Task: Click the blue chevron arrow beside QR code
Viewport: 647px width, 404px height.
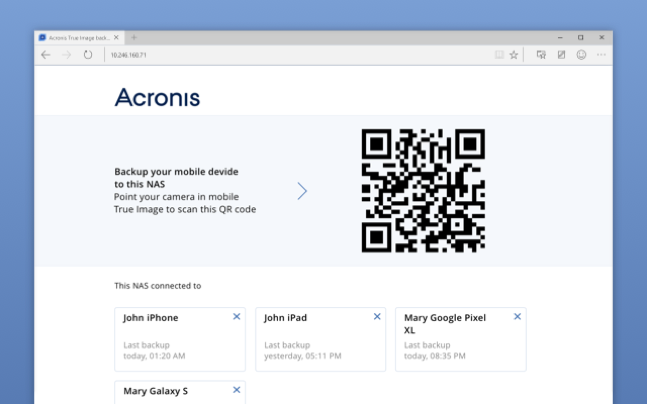Action: point(302,191)
